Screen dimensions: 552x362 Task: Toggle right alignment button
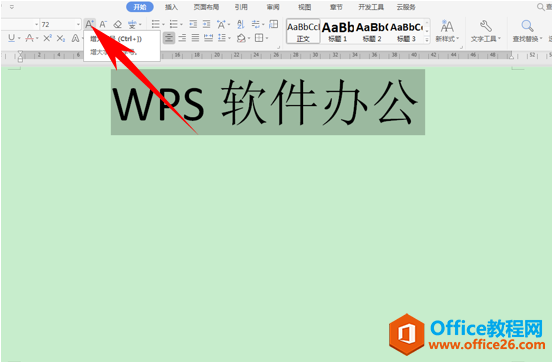[182, 38]
